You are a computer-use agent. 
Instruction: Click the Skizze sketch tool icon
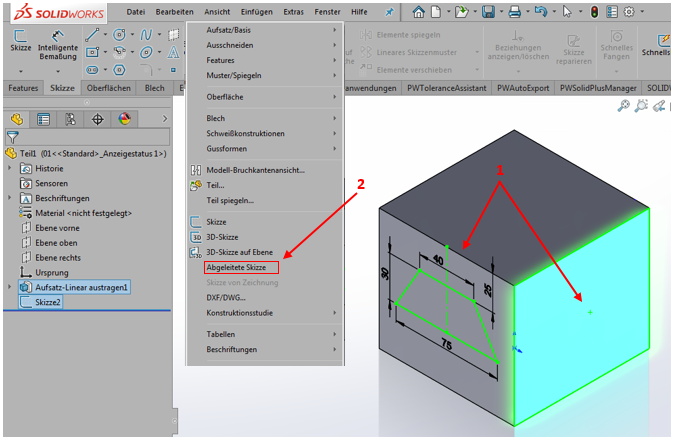pos(19,42)
